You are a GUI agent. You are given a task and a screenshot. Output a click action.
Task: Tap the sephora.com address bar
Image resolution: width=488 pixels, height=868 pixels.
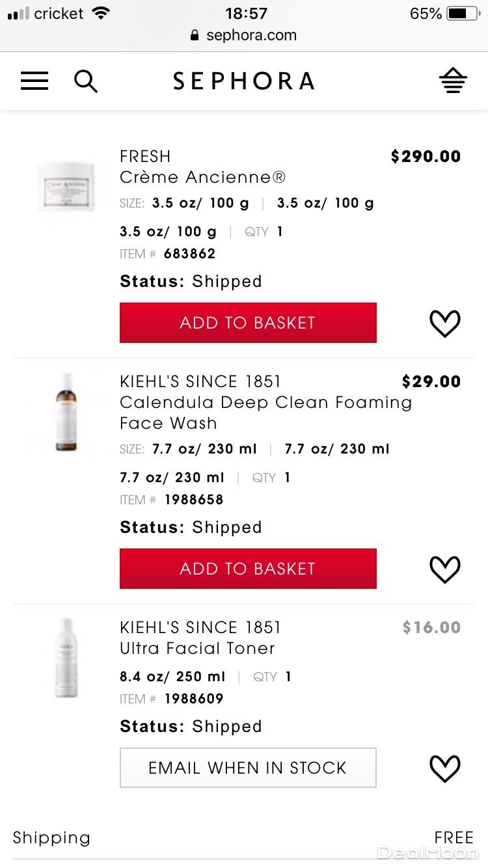point(244,35)
